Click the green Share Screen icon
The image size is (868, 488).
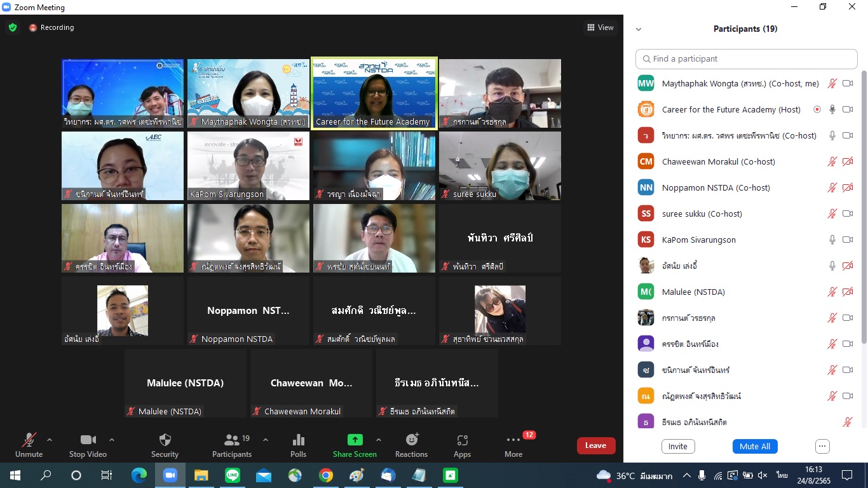[x=355, y=440]
